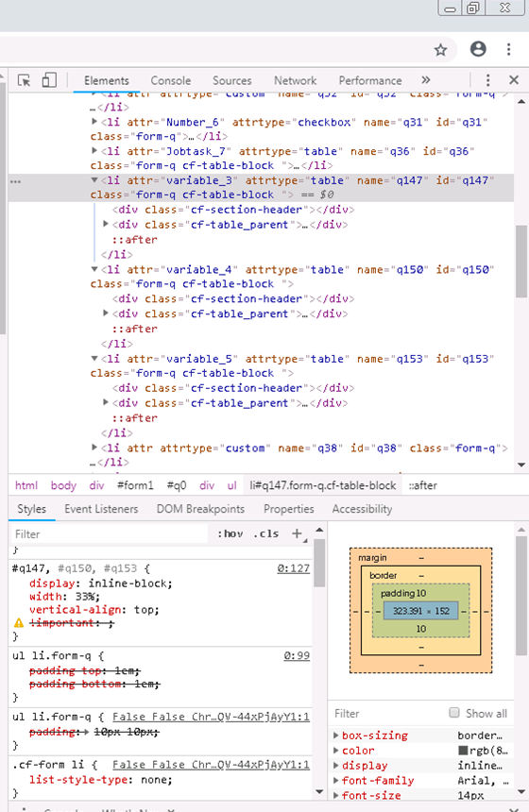The image size is (529, 812).
Task: Open stylesheet link 0:99
Action: click(x=297, y=655)
